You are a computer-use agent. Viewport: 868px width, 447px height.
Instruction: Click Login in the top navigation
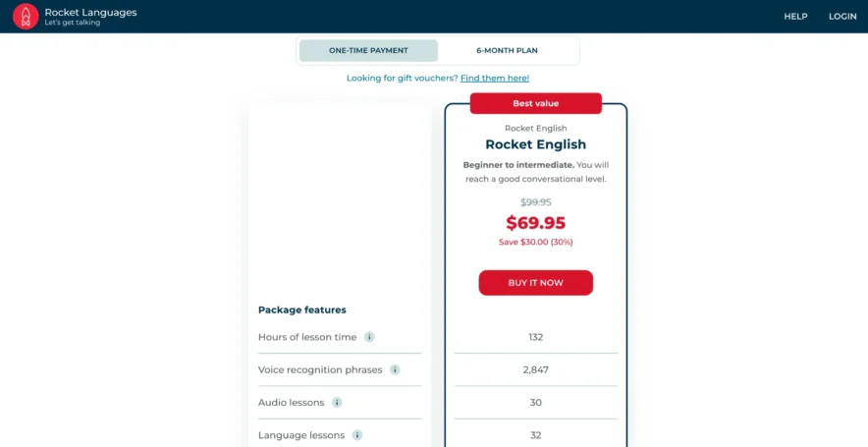(x=842, y=17)
